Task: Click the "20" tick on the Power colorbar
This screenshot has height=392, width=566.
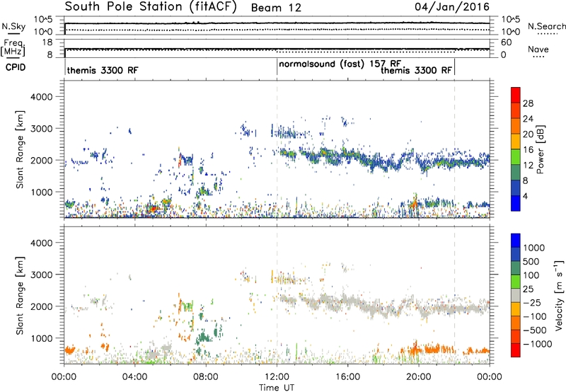Action: pos(528,134)
